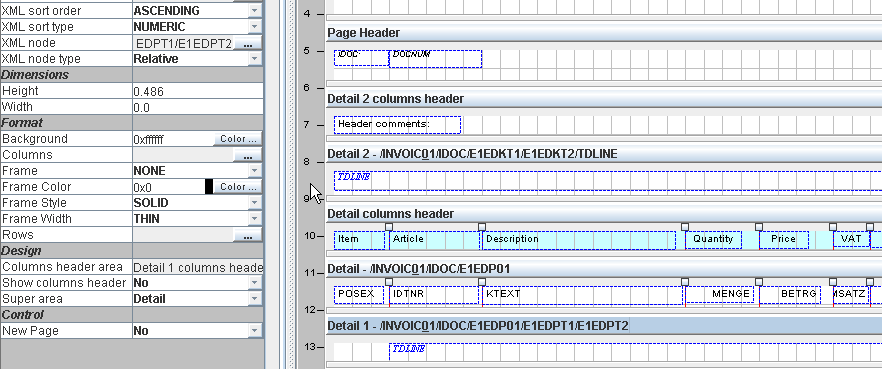882x369 pixels.
Task: Click the Background Color button
Action: (238, 139)
